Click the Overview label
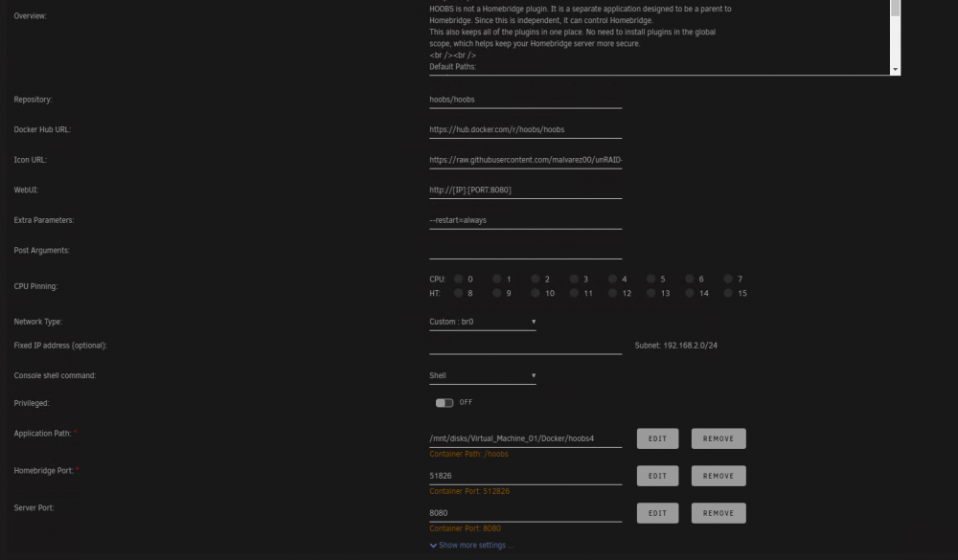The width and height of the screenshot is (958, 560). pyautogui.click(x=30, y=16)
